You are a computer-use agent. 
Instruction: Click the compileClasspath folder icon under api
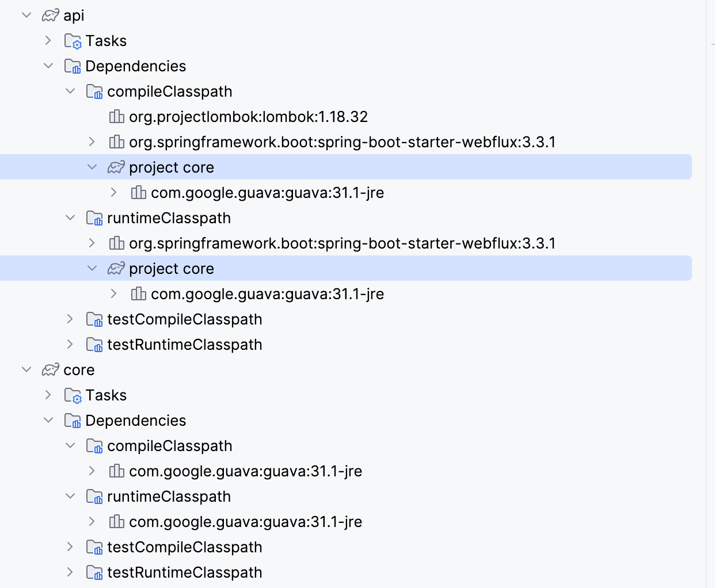(x=95, y=91)
